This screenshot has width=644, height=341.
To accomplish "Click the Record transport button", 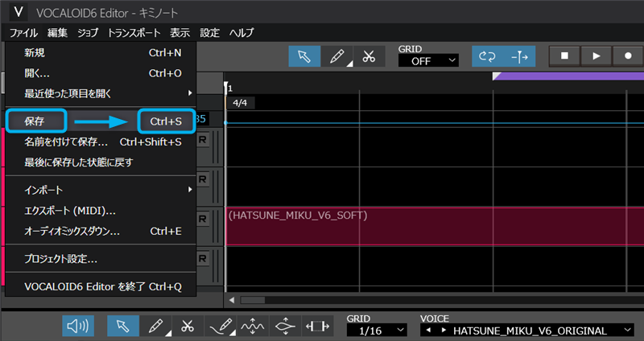I will click(x=628, y=56).
